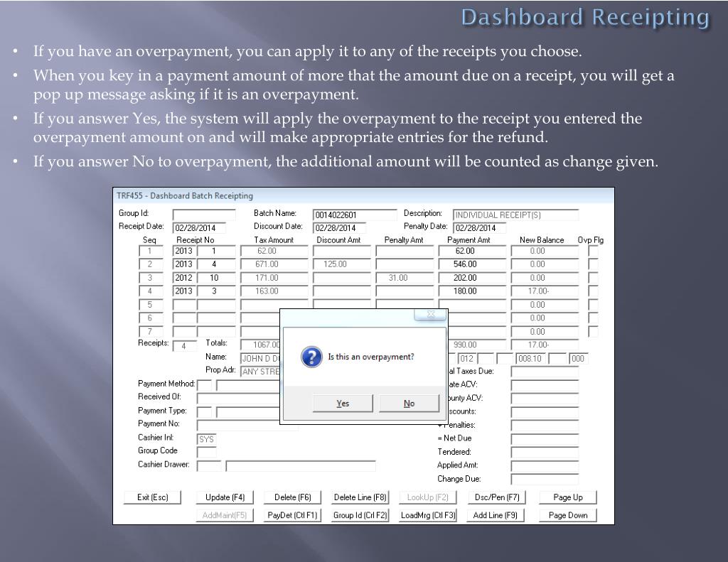Click the LookUp (F2) button
This screenshot has width=728, height=562.
click(427, 497)
